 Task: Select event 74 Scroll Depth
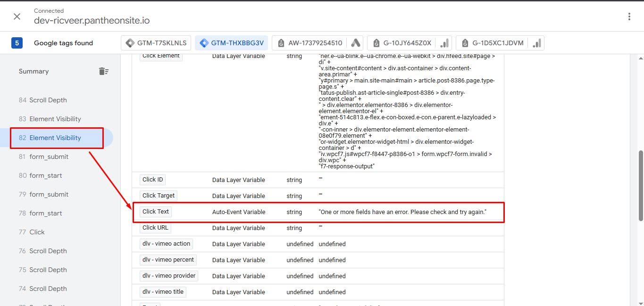[43, 289]
